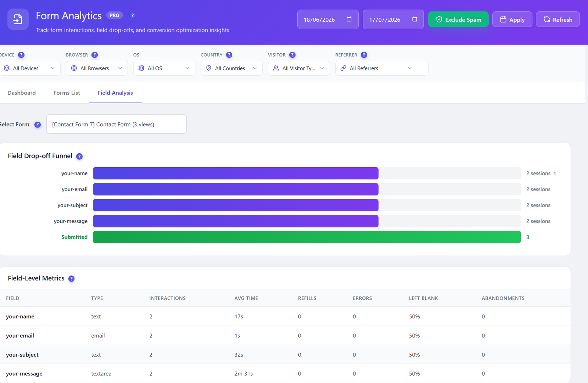This screenshot has height=383, width=588.
Task: Click help icon beside Field Drop-off Funnel
Action: click(79, 156)
